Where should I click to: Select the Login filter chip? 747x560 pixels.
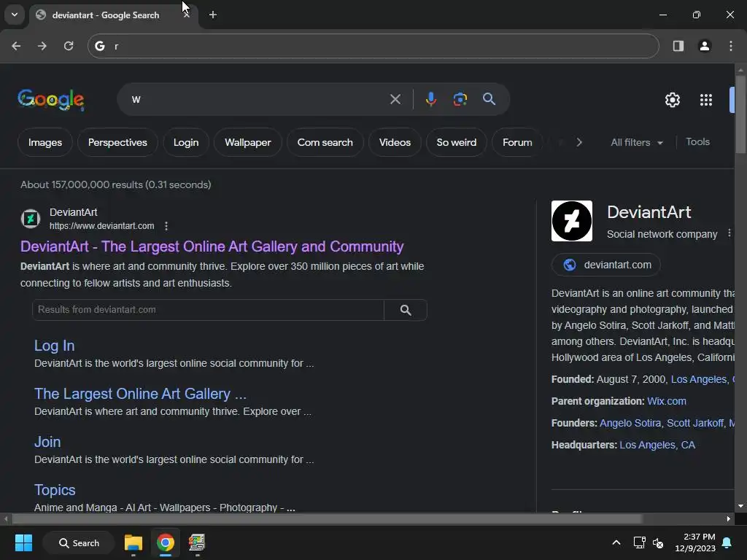tap(186, 142)
